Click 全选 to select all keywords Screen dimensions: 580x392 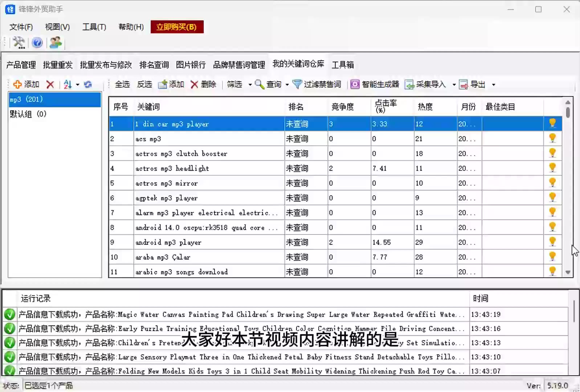point(122,85)
